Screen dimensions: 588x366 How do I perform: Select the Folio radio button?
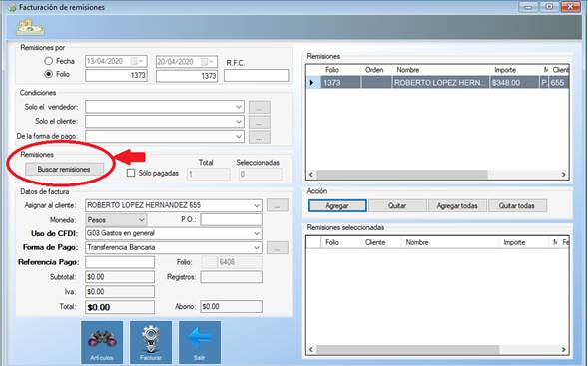point(48,74)
